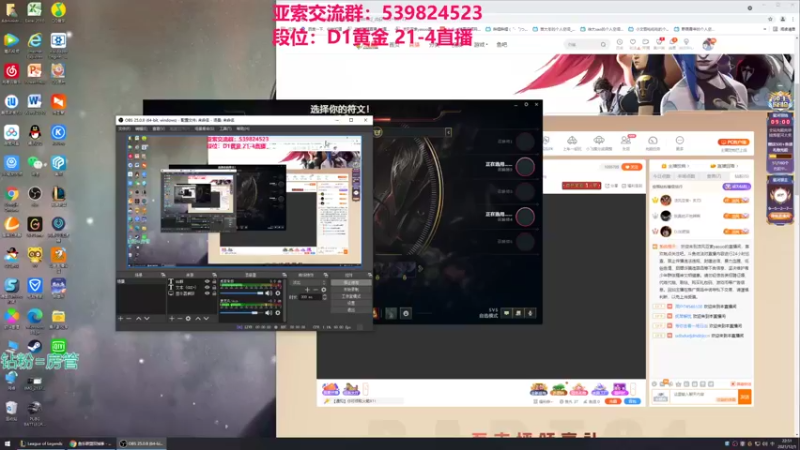
Task: Switch to League of Legends taskbar button
Action: (x=42, y=443)
